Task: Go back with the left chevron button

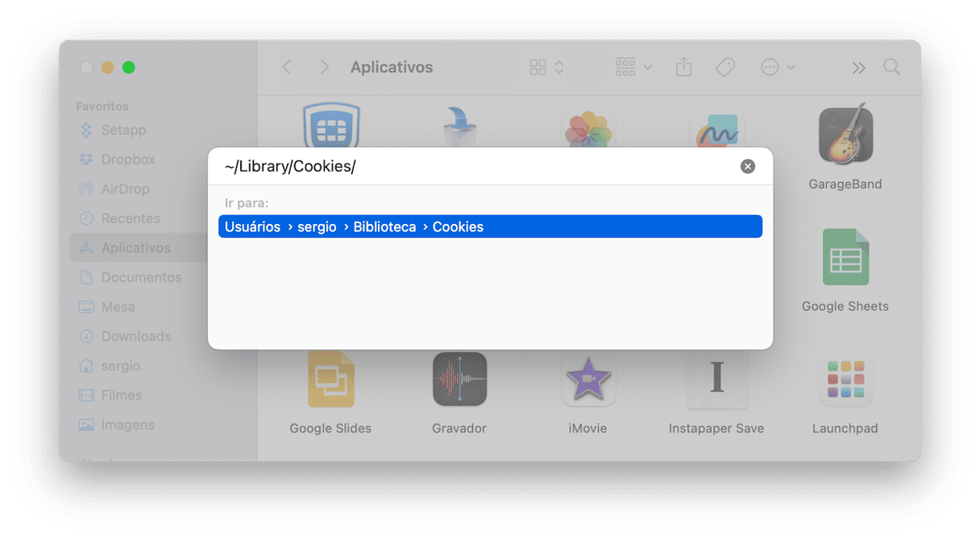Action: [287, 68]
